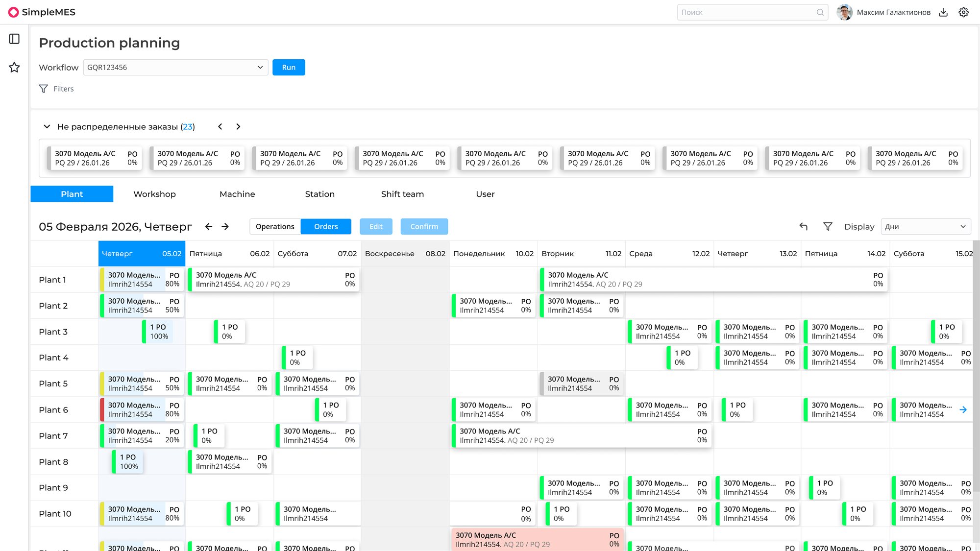Toggle the sidebar panel icon
The image size is (980, 551).
(x=14, y=39)
